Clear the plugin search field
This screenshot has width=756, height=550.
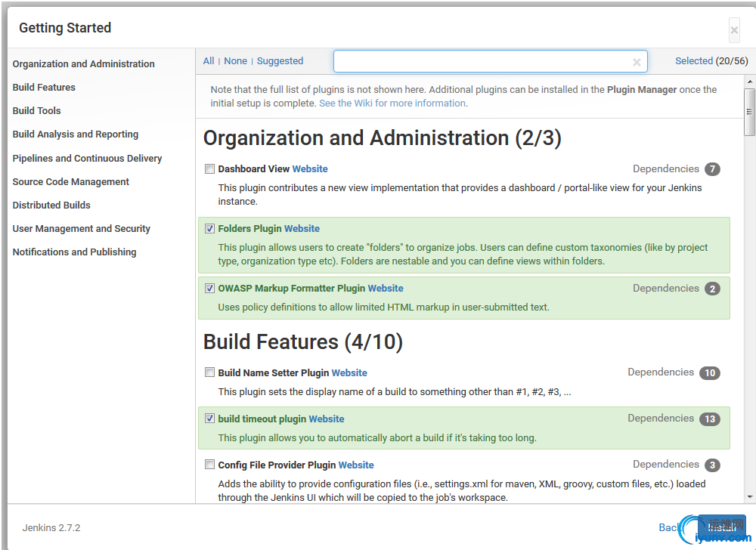tap(637, 62)
